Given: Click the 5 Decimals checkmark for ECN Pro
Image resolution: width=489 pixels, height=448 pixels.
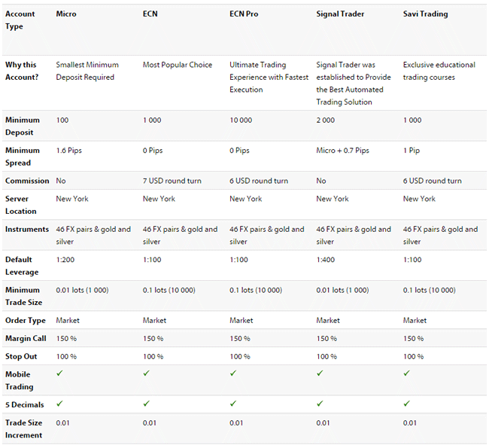Looking at the screenshot, I should (x=233, y=404).
